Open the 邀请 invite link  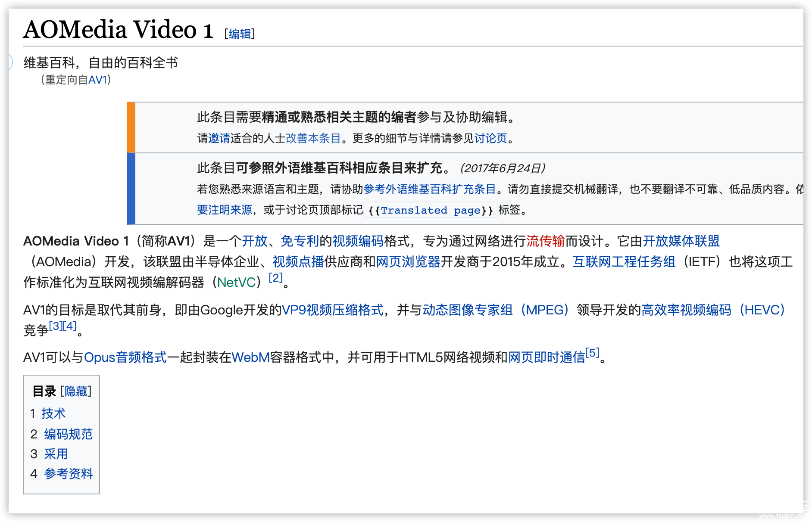pos(219,138)
